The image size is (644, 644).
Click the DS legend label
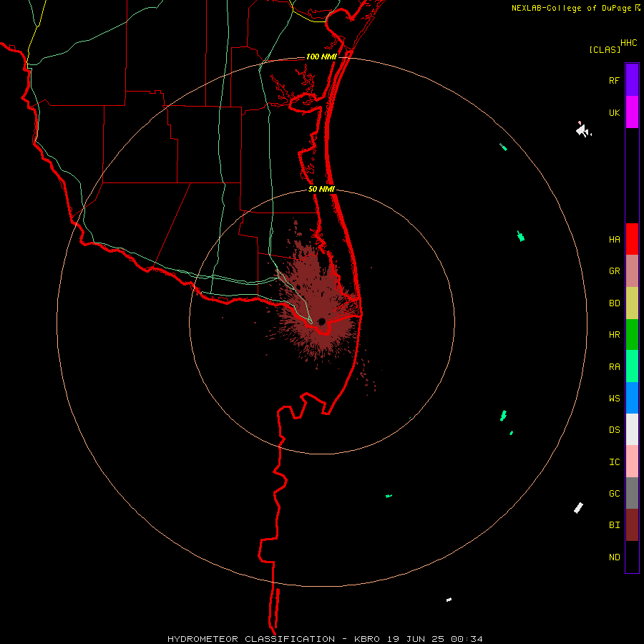614,430
